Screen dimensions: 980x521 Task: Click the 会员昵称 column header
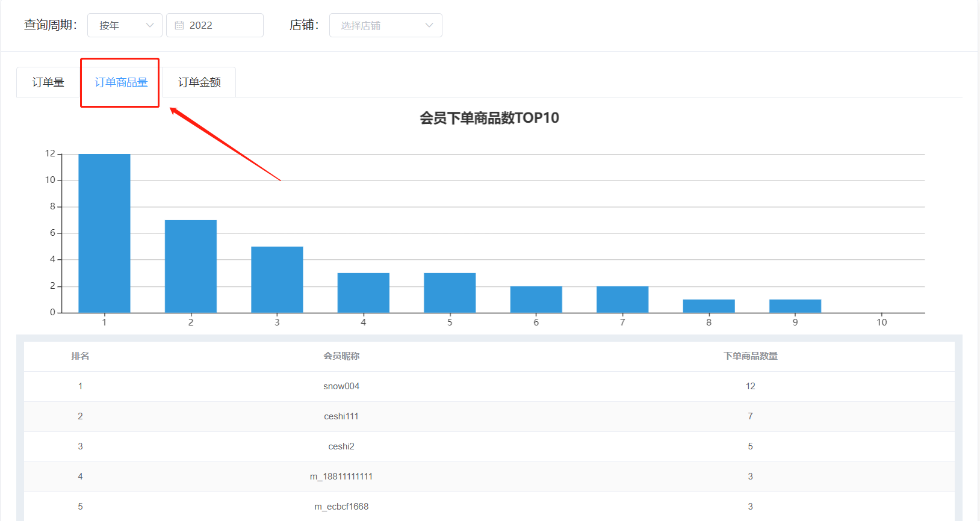point(341,356)
